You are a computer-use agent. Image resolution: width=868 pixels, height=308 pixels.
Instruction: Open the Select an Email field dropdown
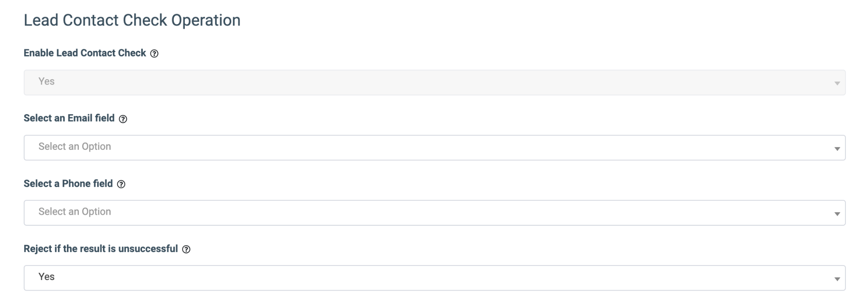pyautogui.click(x=434, y=148)
